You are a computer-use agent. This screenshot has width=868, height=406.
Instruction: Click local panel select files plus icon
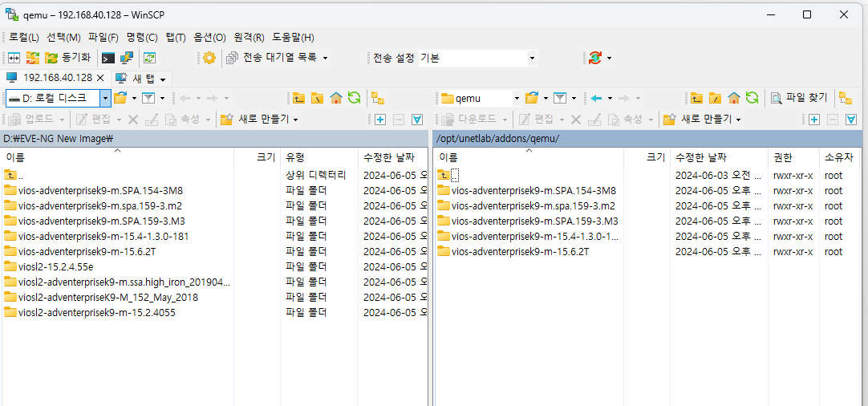point(379,119)
